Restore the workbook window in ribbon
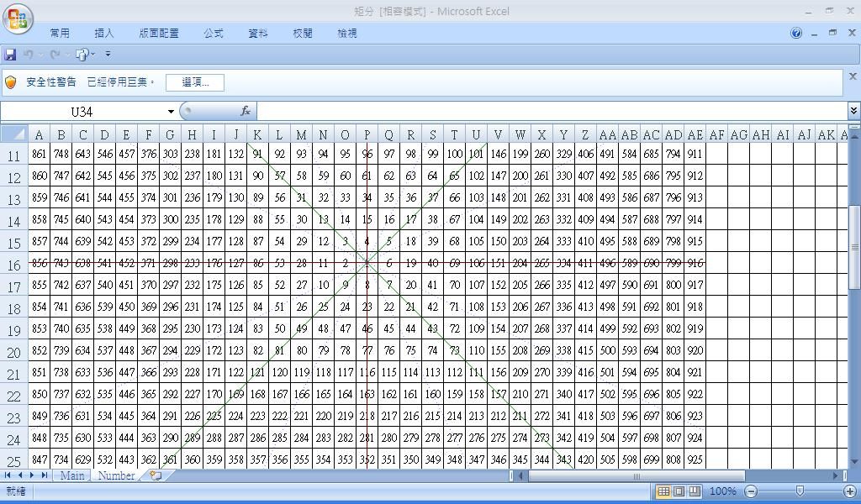 coord(833,33)
